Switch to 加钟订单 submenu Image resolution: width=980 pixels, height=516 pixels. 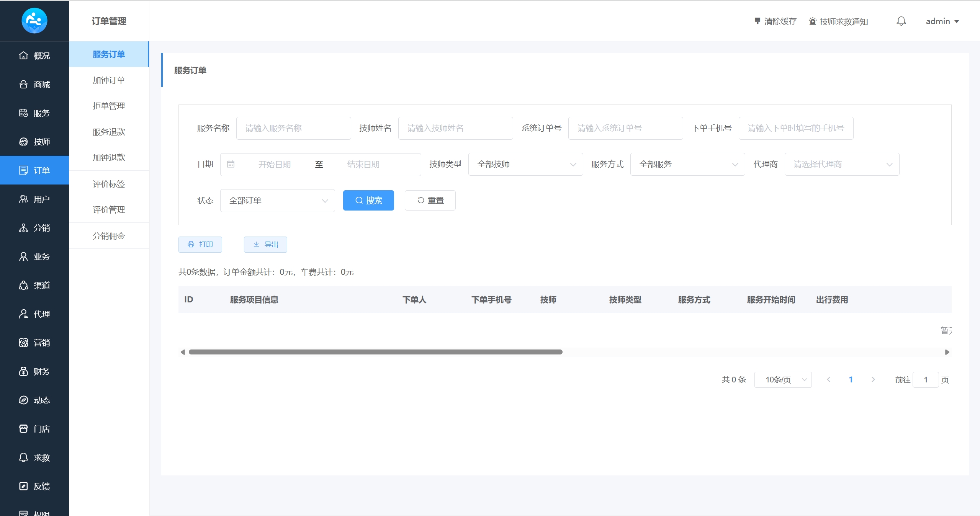coord(109,80)
